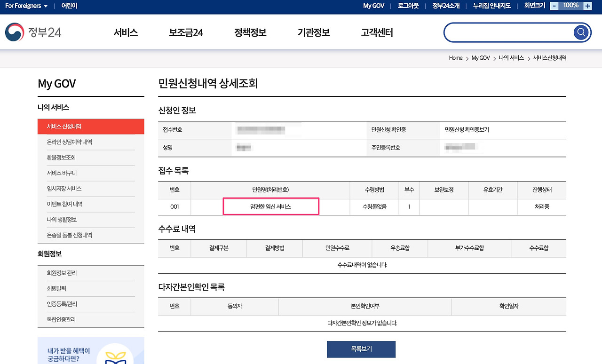Click the 다자간본인확인 정보가 없습니다. message
The image size is (602, 364).
click(362, 323)
